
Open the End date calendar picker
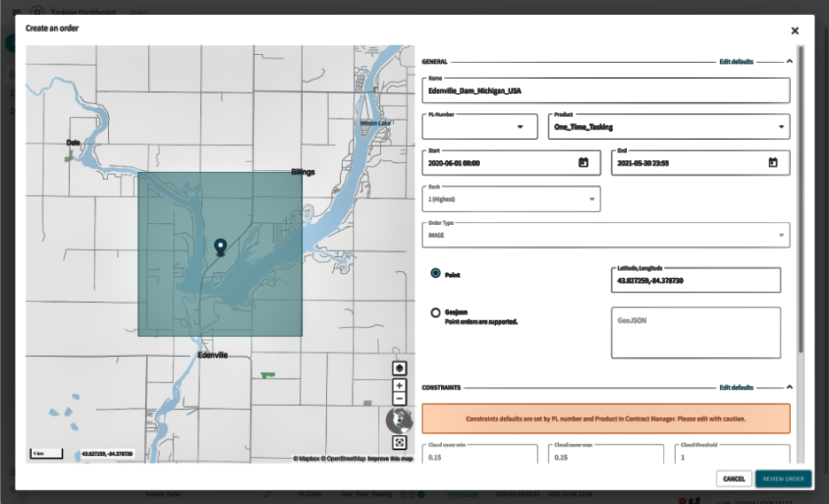772,163
